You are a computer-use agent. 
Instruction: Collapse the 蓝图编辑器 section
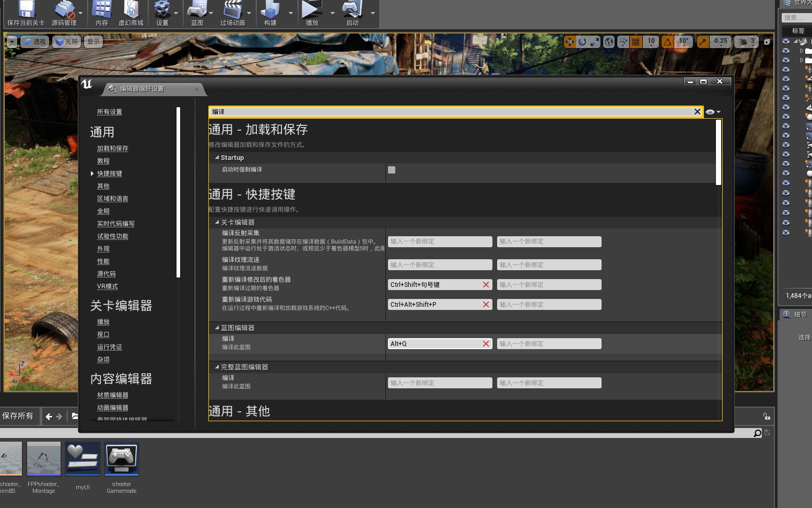pyautogui.click(x=217, y=328)
